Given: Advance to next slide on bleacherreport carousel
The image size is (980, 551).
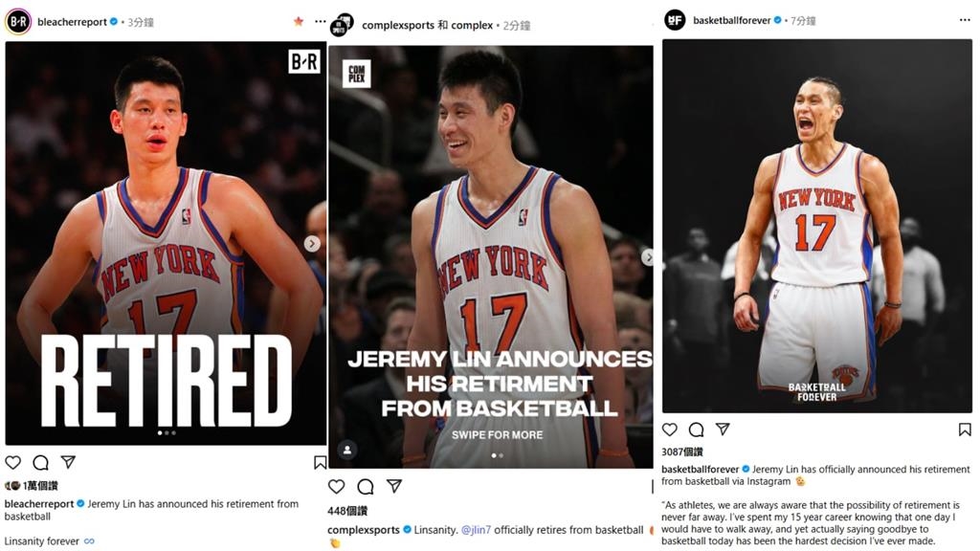Looking at the screenshot, I should [312, 244].
